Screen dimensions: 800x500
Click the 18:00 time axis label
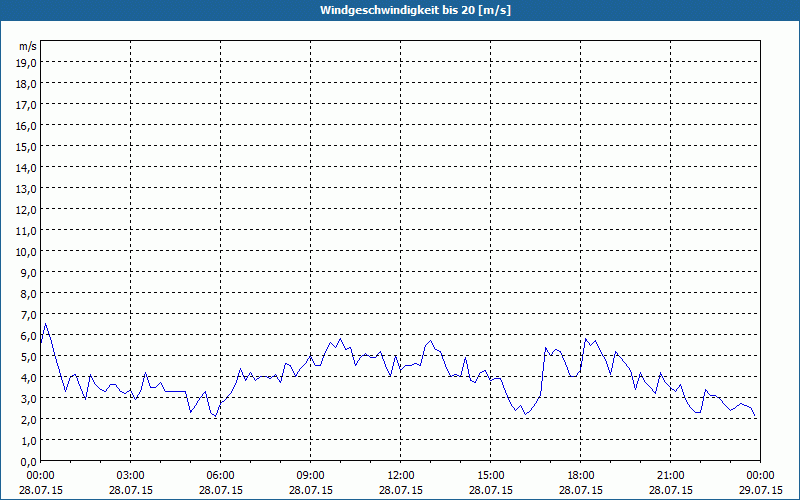point(581,476)
